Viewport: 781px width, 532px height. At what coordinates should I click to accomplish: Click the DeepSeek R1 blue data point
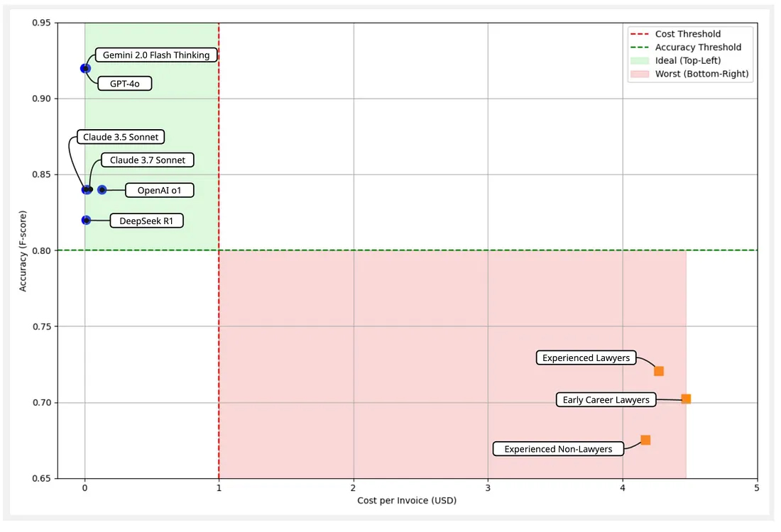click(x=86, y=221)
